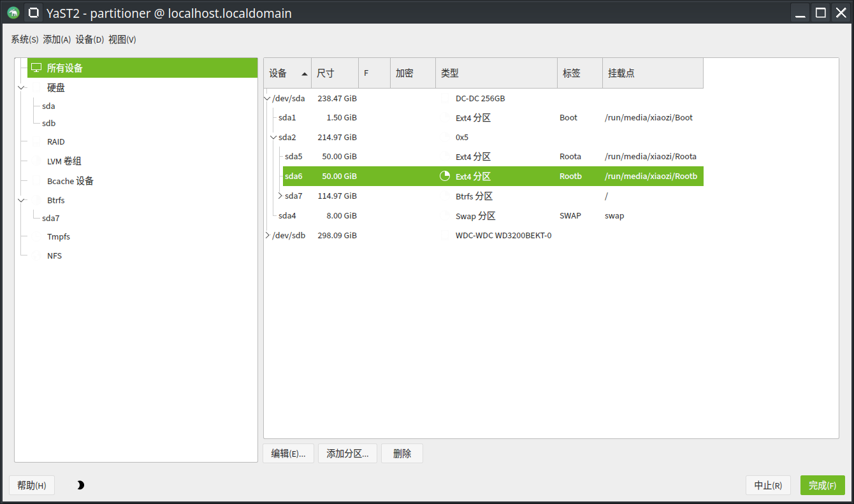
Task: Click the faint icon beside Bcache 设备
Action: (37, 181)
